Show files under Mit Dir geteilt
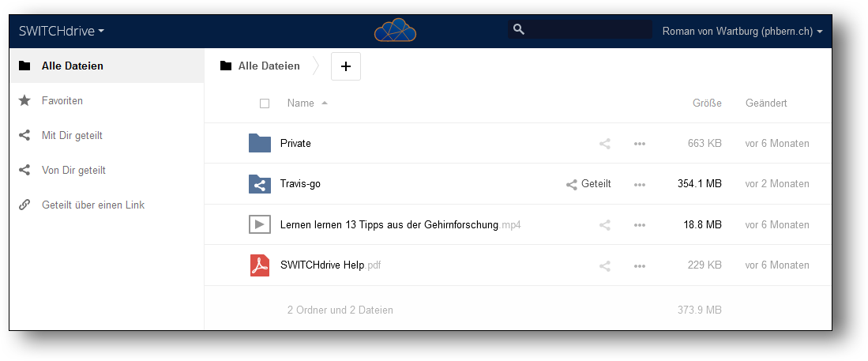 tap(72, 136)
